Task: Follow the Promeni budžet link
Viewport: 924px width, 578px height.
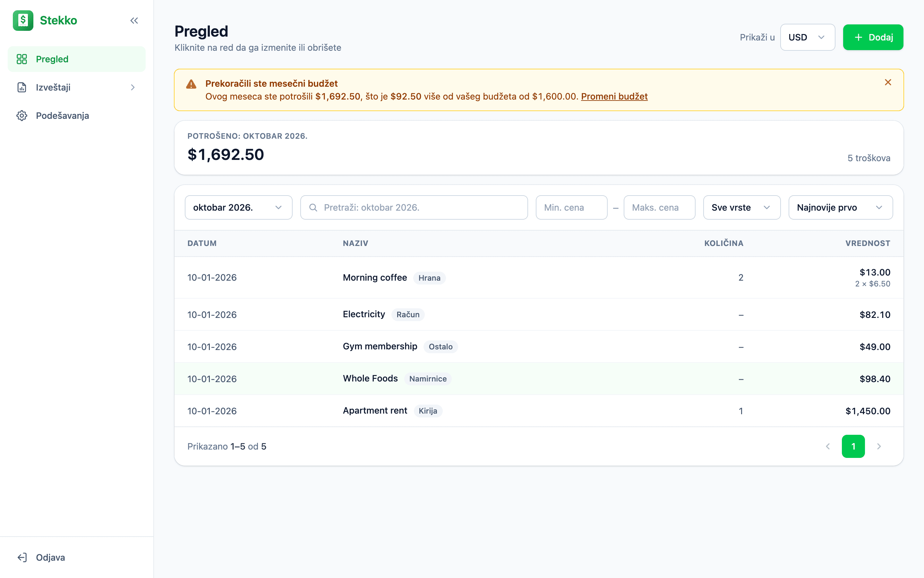Action: click(x=614, y=96)
